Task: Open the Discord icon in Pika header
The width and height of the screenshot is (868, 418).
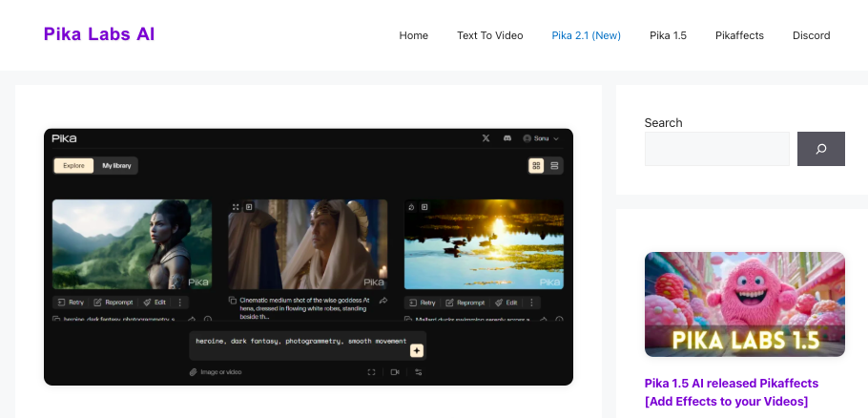Action: [507, 138]
